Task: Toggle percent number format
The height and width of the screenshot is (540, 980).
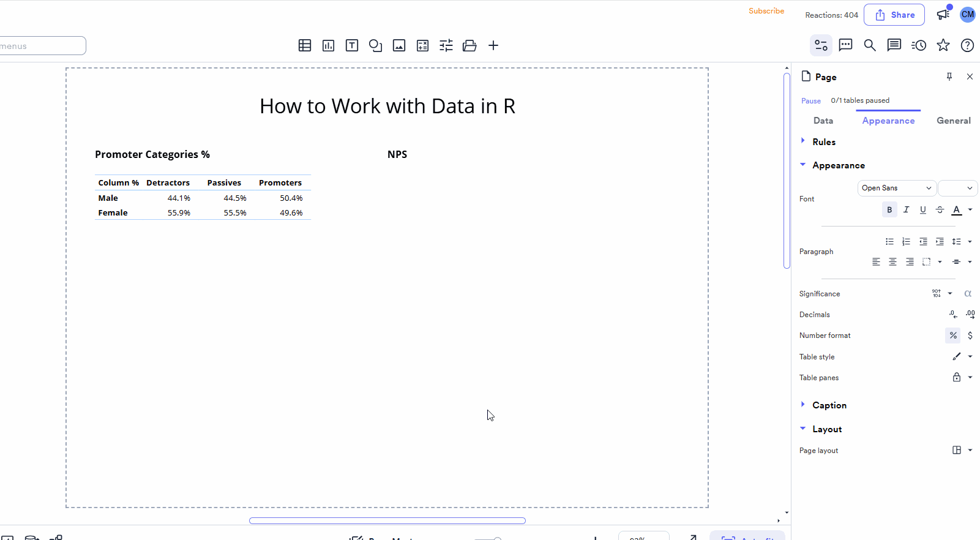Action: (x=953, y=336)
